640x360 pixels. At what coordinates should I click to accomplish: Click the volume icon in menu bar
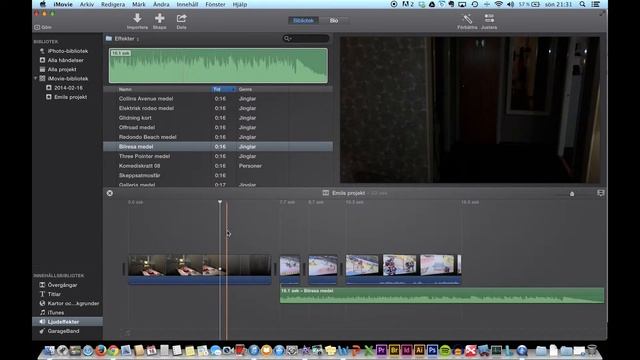coord(510,4)
